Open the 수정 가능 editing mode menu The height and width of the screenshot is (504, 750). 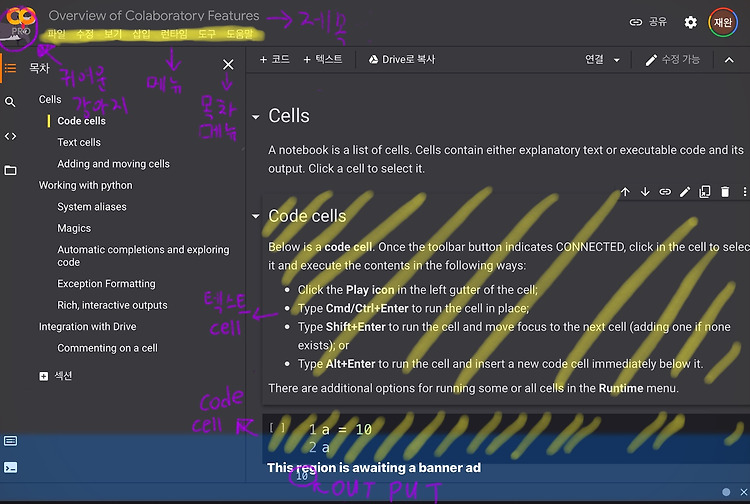(x=672, y=60)
